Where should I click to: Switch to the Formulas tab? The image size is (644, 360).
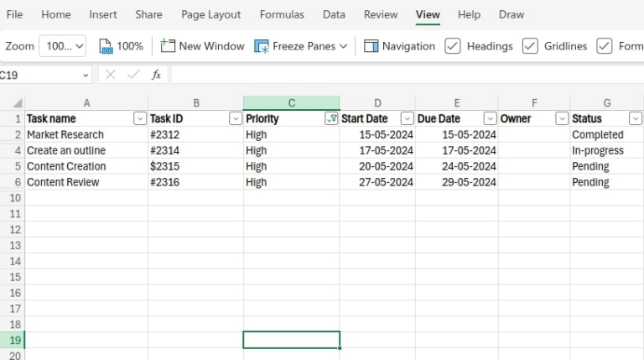pyautogui.click(x=282, y=14)
